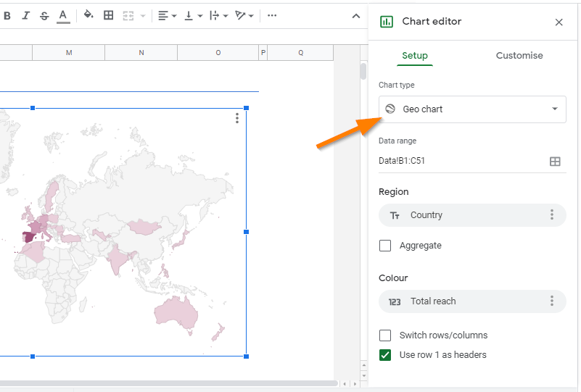The width and height of the screenshot is (581, 392).
Task: Close the Chart editor panel
Action: 559,22
